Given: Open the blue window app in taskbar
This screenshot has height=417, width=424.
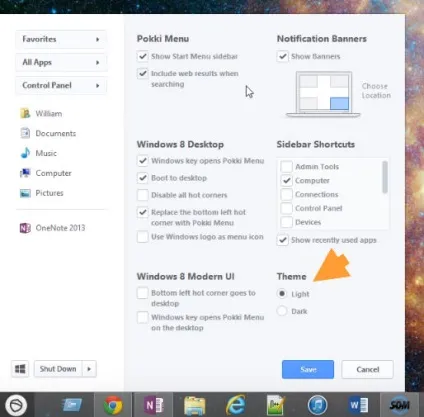Looking at the screenshot, I should click(x=72, y=405).
